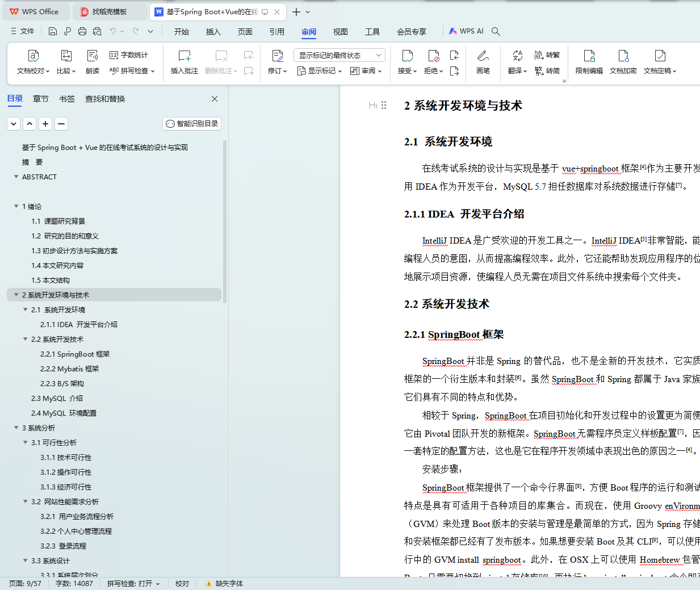Toggle 拼写检查 status in status bar
This screenshot has width=700, height=590.
tap(133, 584)
